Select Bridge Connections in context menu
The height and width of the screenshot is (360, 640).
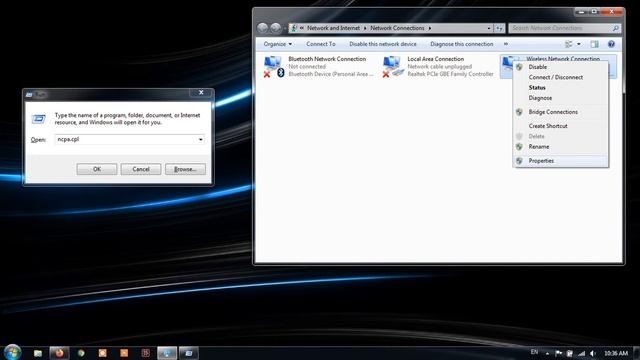point(560,112)
